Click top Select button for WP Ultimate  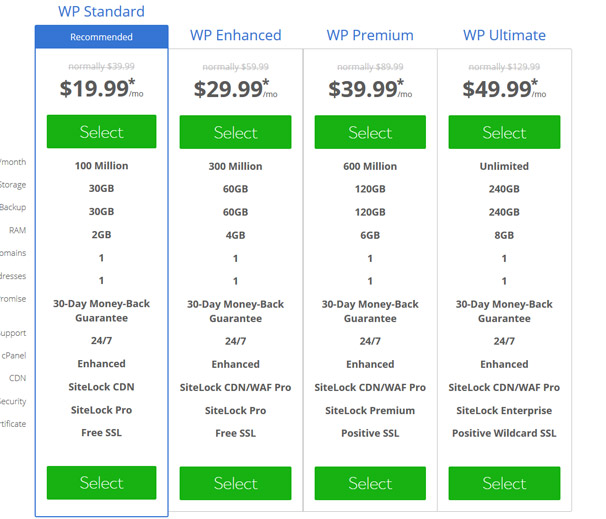pyautogui.click(x=504, y=132)
